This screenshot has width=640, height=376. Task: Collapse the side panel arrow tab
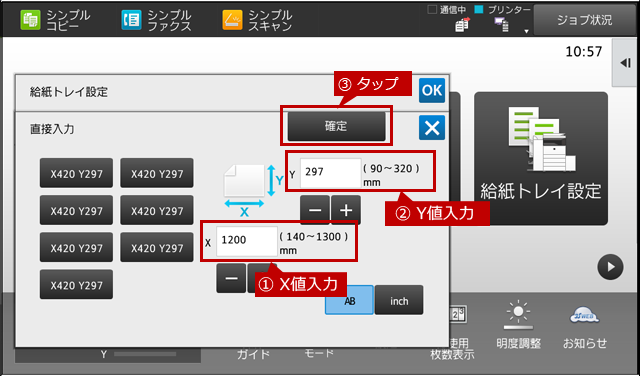point(625,63)
